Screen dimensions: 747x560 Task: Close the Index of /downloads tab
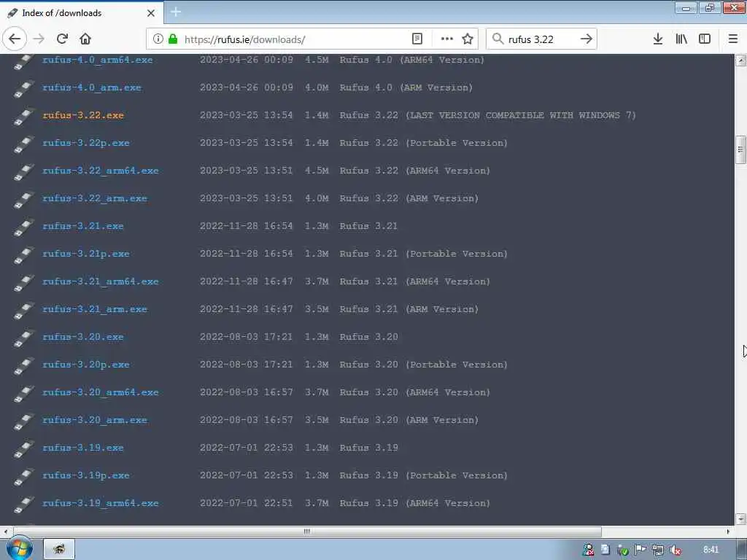(151, 13)
